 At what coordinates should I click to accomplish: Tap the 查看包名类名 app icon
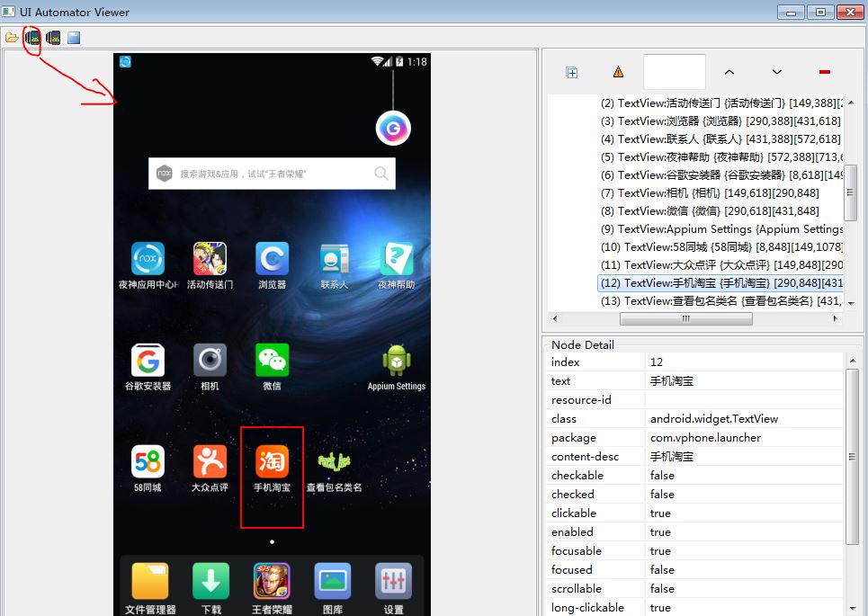335,461
